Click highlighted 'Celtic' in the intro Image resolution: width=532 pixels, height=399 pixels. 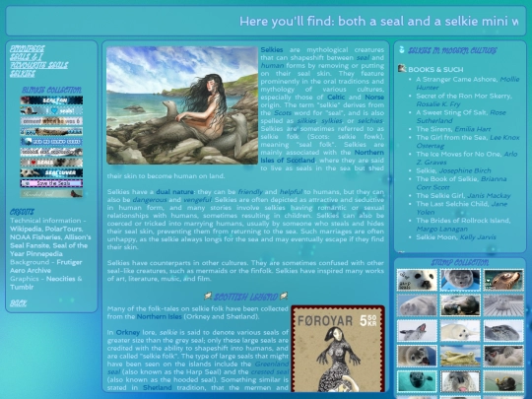pyautogui.click(x=336, y=97)
